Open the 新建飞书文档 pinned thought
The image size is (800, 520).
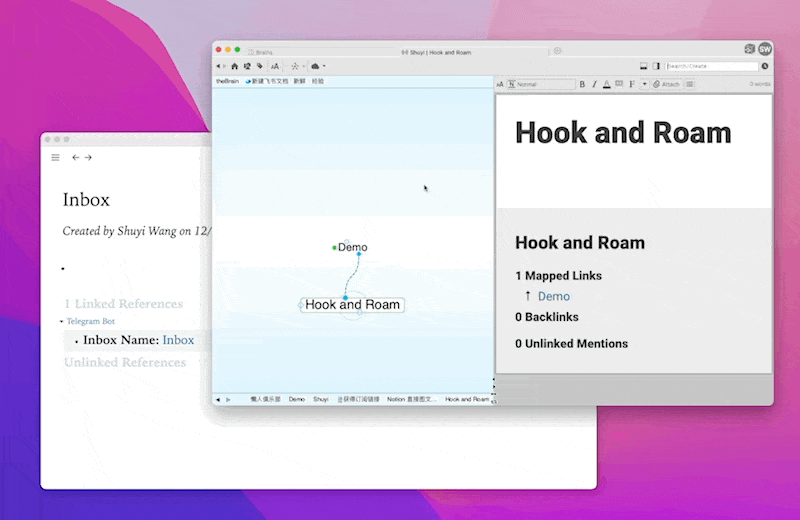pos(267,81)
